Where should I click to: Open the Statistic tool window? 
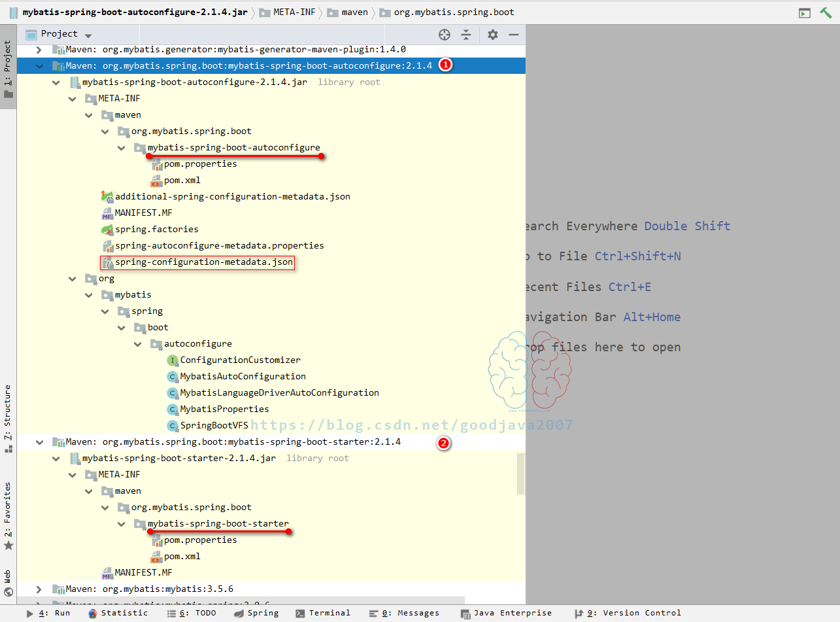click(x=118, y=613)
